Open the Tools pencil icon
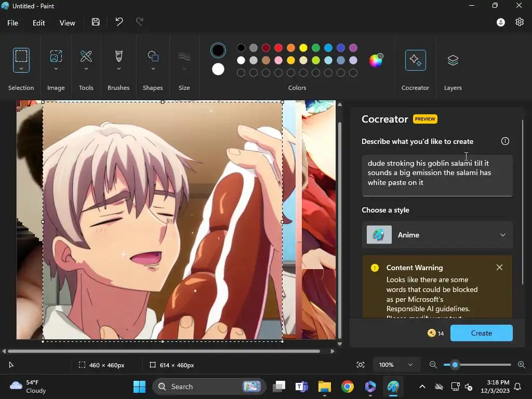532x399 pixels. click(86, 56)
